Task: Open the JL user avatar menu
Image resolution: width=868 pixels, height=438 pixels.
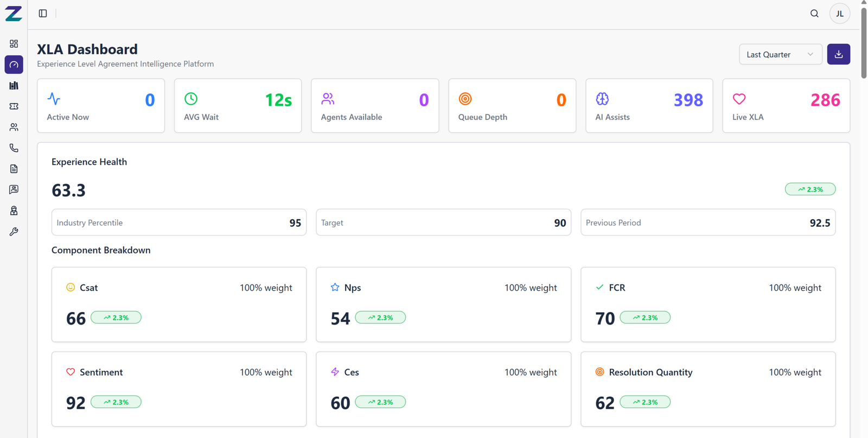Action: tap(839, 14)
